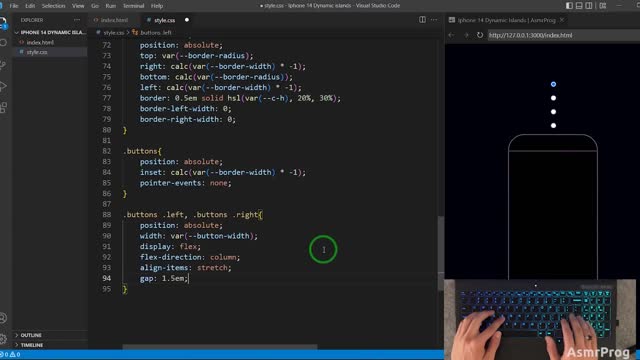Viewport: 640px width, 360px height.
Task: Open editor more actions ellipsis
Action: click(434, 20)
